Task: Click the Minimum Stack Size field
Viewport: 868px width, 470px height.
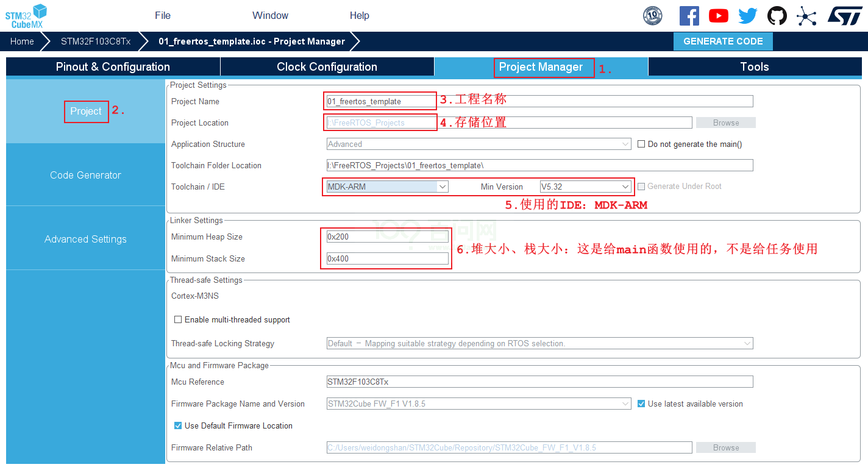Action: click(387, 258)
